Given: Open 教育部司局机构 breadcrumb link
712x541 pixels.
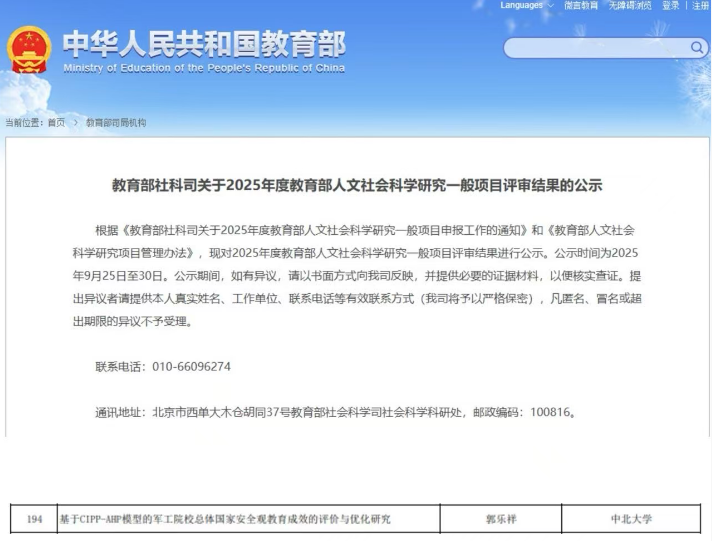Looking at the screenshot, I should click(x=116, y=122).
